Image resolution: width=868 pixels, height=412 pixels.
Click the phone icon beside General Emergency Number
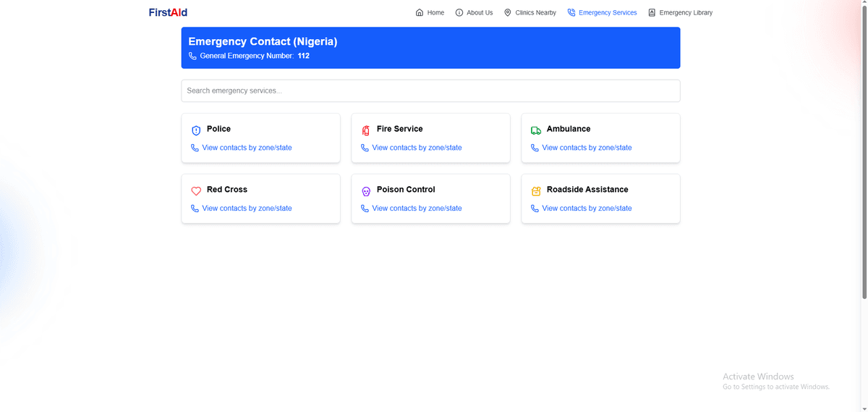192,56
